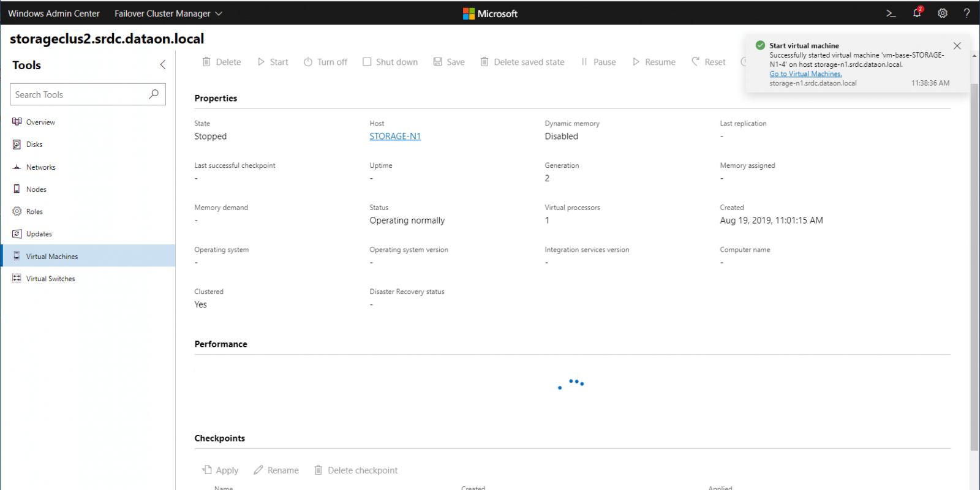Image resolution: width=980 pixels, height=490 pixels.
Task: Click the Virtual Machines sidebar icon
Action: 17,256
